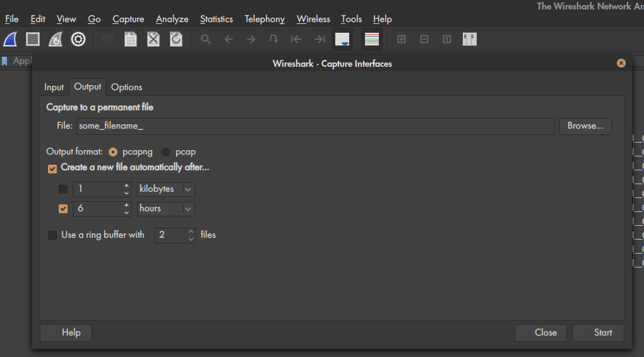Toggle packet colorization icon

coord(372,39)
